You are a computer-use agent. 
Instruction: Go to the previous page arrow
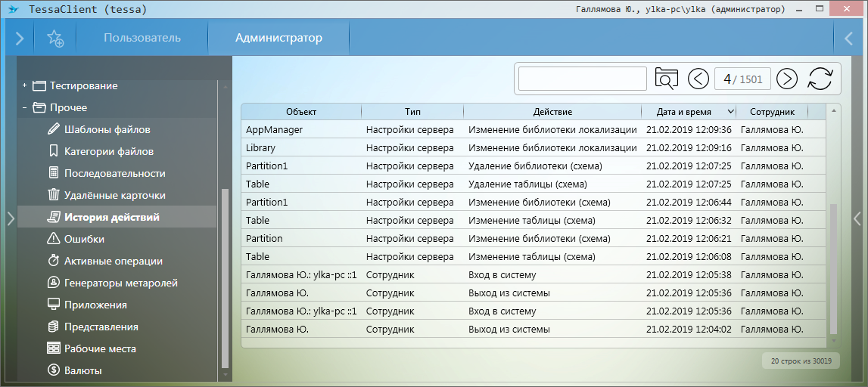point(698,79)
